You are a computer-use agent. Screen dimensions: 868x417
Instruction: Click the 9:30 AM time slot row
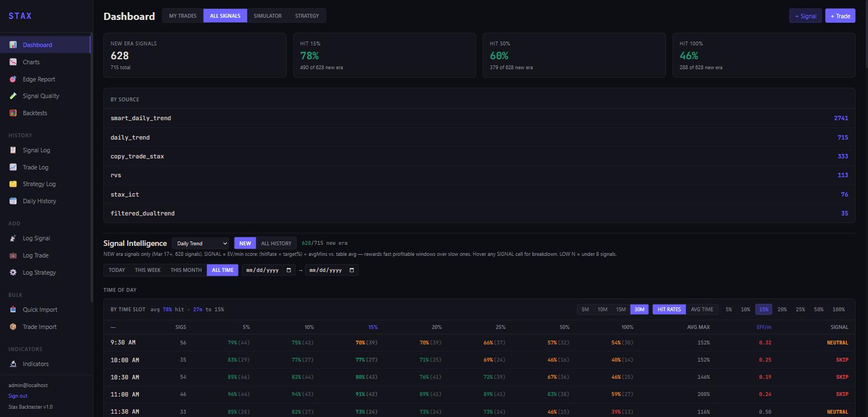click(x=479, y=343)
